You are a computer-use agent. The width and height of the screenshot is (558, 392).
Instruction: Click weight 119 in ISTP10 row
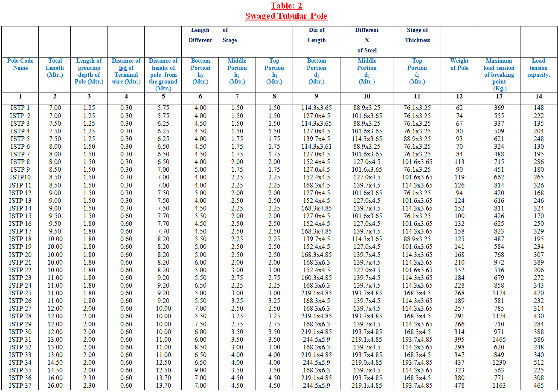pyautogui.click(x=459, y=177)
